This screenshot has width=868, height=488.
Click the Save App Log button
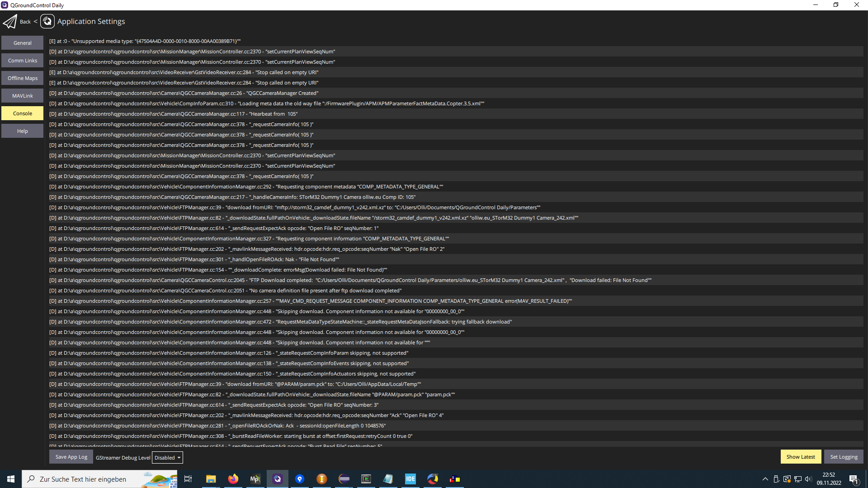pyautogui.click(x=71, y=457)
